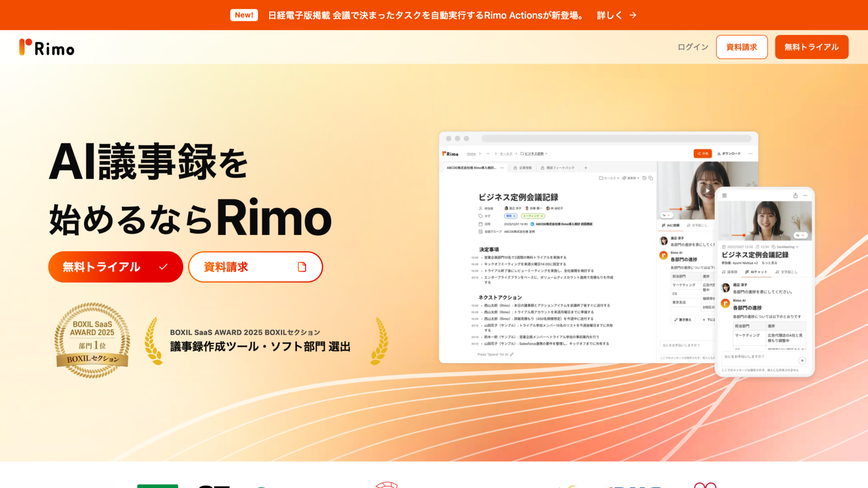Select participant 佐藤 健一

point(533,208)
